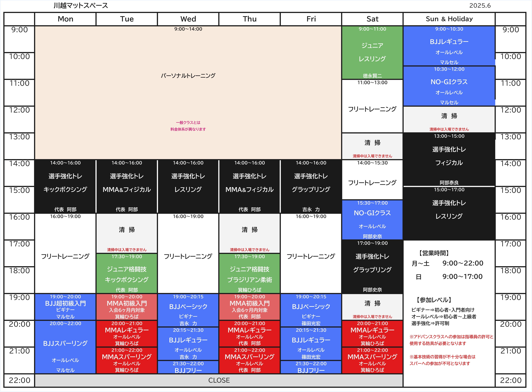
Task: Open Friday's 19:00 BJJベーシック class
Action: click(x=311, y=310)
